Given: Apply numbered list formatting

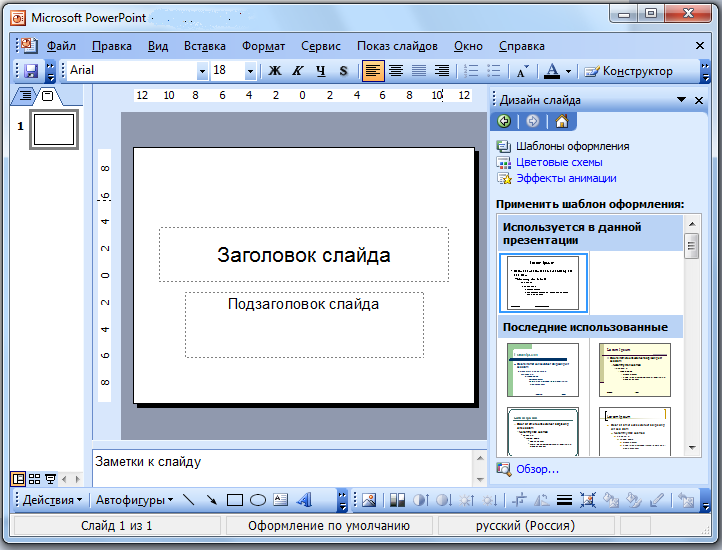Looking at the screenshot, I should tap(471, 70).
